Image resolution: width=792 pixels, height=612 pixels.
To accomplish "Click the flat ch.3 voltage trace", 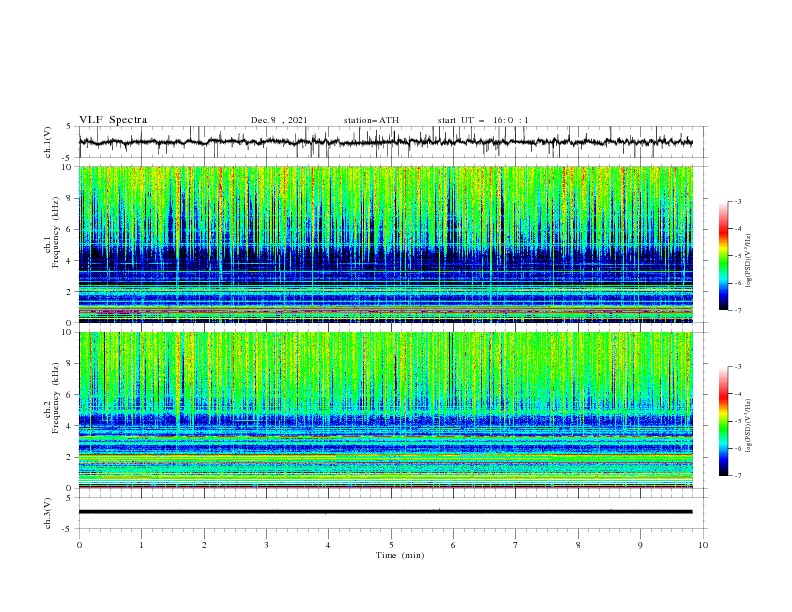I will pyautogui.click(x=385, y=512).
